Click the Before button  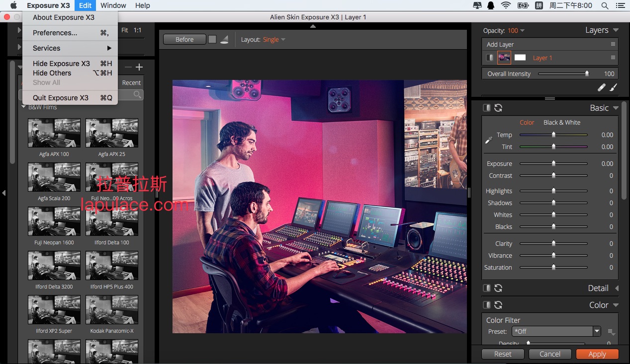pos(184,40)
